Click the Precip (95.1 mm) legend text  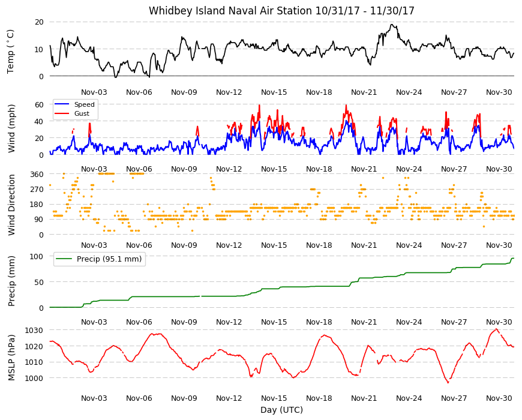click(109, 259)
